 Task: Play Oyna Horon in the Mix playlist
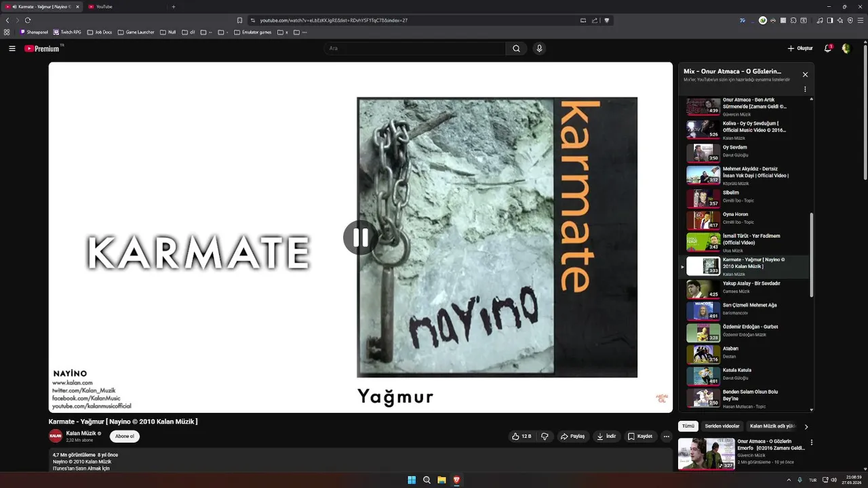coord(745,219)
